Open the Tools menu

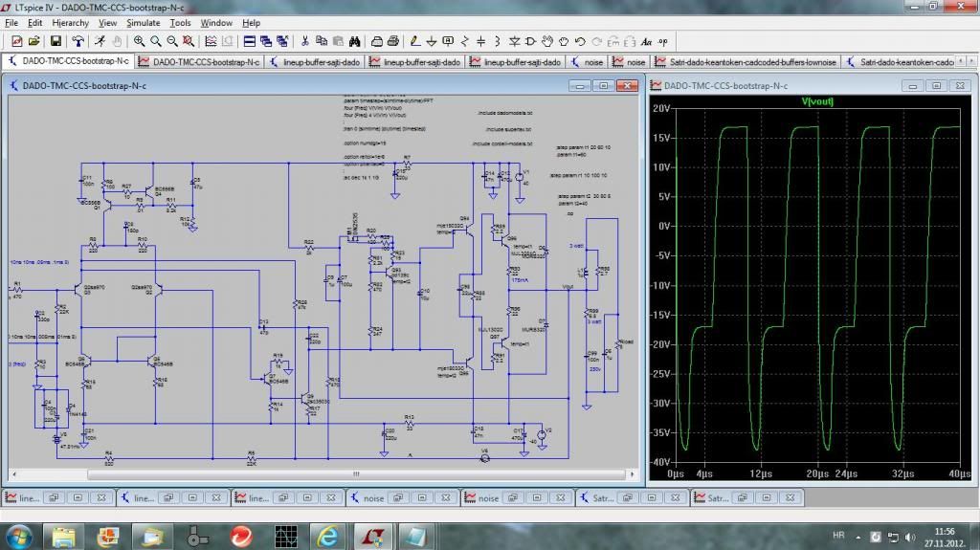click(x=180, y=23)
